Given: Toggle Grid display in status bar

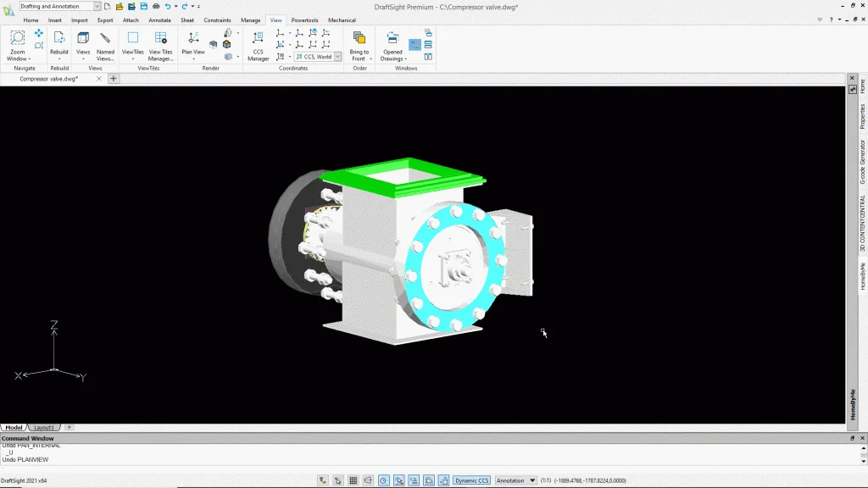Looking at the screenshot, I should [353, 480].
